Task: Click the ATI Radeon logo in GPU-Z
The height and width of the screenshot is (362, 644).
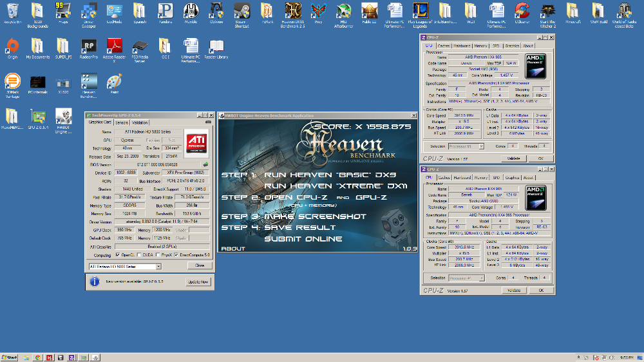Action: [x=196, y=144]
